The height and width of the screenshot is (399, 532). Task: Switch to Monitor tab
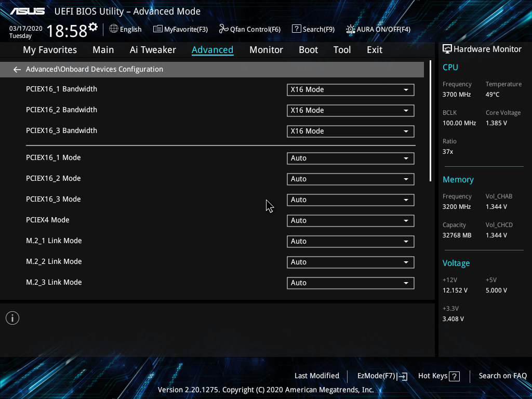(266, 50)
